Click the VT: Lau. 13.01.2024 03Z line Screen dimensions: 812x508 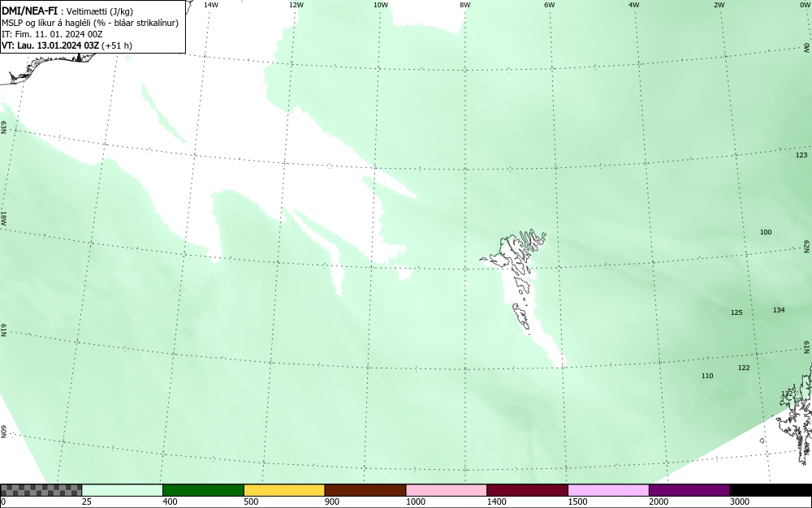point(67,45)
